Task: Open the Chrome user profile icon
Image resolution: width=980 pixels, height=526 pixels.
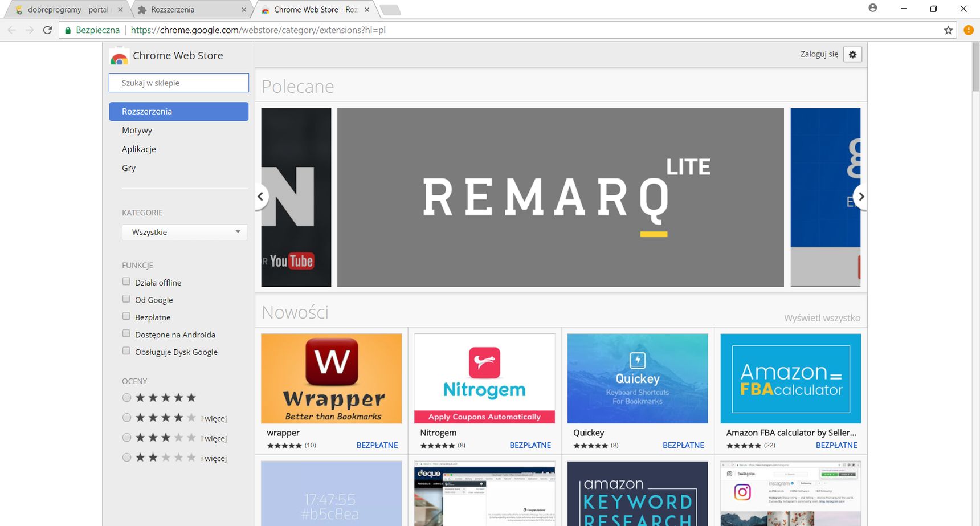Action: point(872,8)
